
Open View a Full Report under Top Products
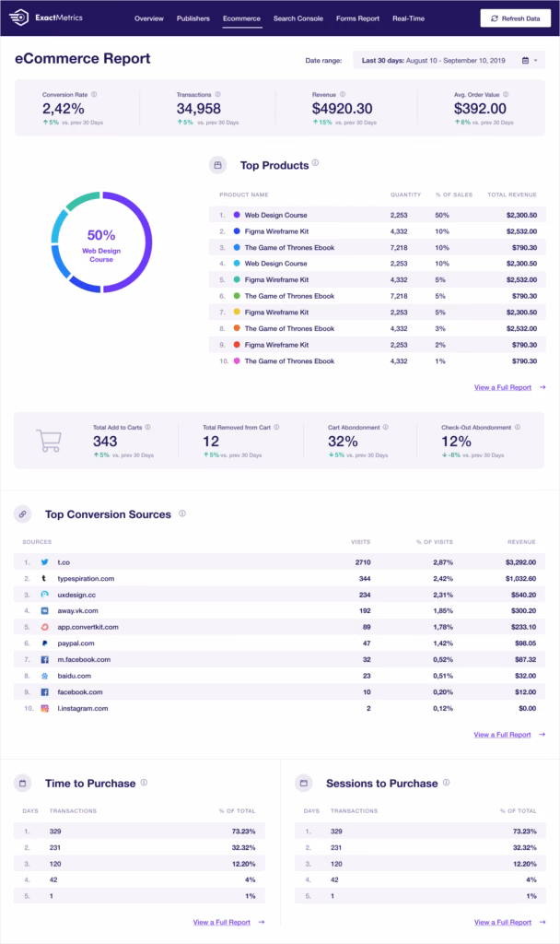pyautogui.click(x=503, y=387)
